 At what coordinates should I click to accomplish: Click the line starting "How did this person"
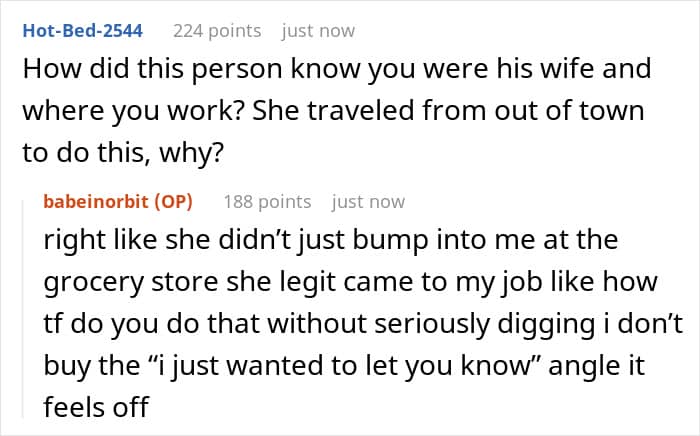tap(336, 71)
